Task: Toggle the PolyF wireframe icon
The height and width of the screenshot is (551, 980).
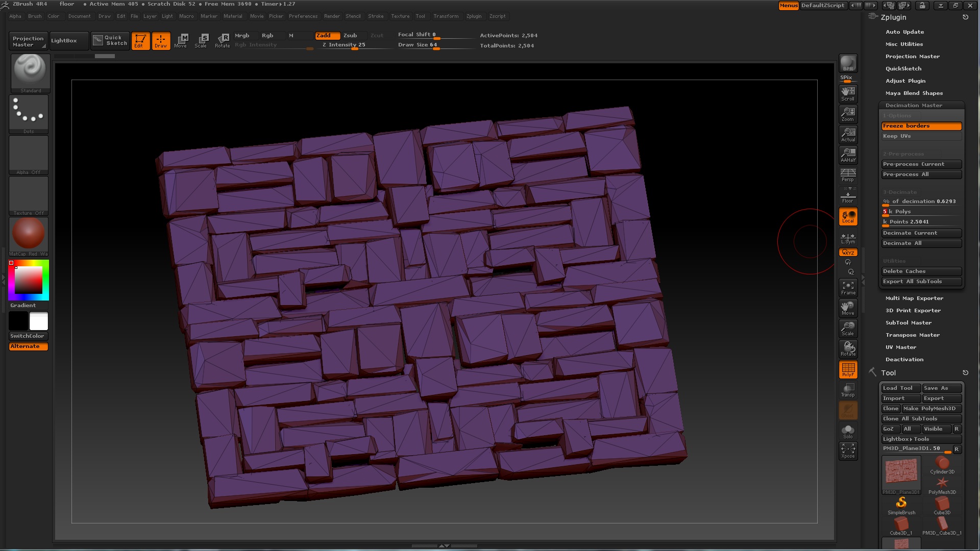Action: pos(848,369)
